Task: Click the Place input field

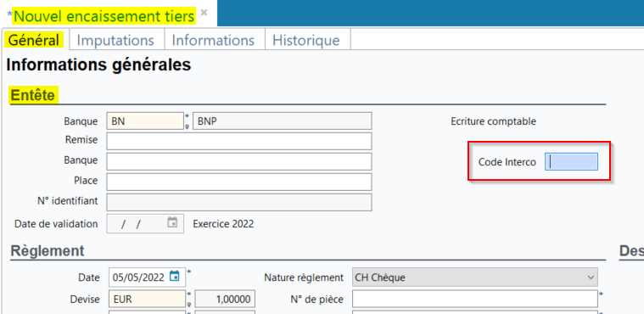Action: [239, 182]
